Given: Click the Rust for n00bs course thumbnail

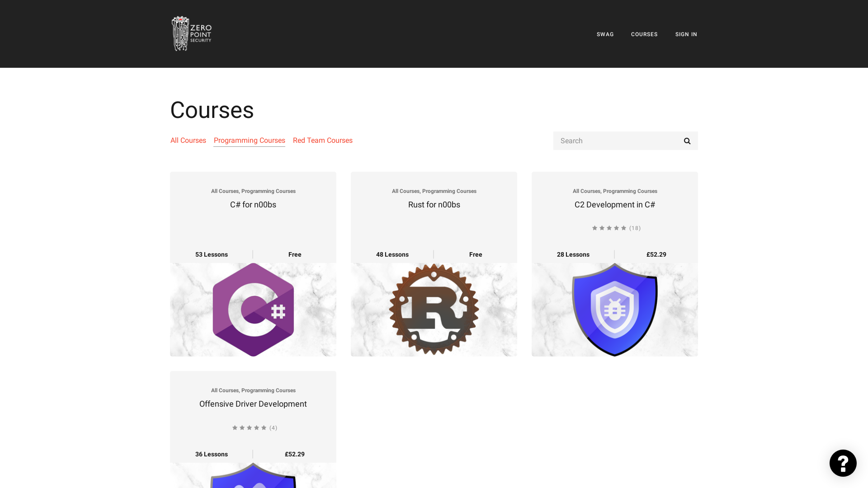Looking at the screenshot, I should (x=434, y=309).
